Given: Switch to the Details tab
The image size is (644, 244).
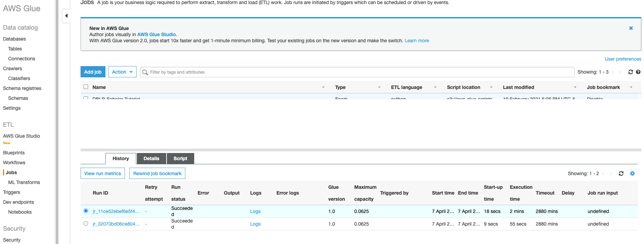Looking at the screenshot, I should coord(151,158).
